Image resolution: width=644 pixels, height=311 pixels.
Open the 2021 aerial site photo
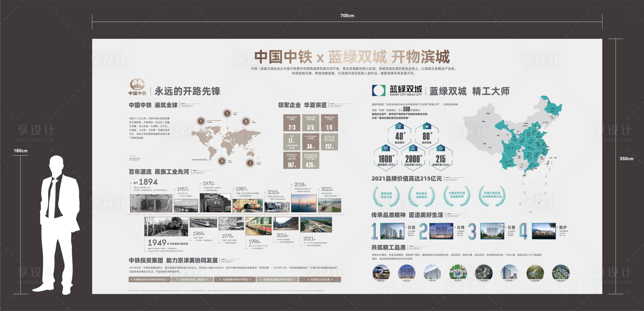(316, 225)
